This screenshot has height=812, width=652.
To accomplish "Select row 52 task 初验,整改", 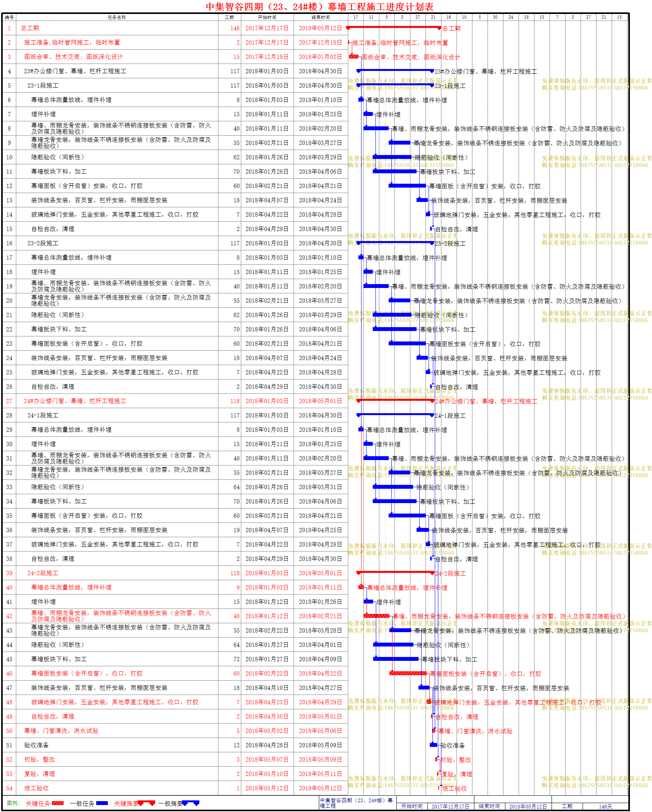I will [x=40, y=759].
